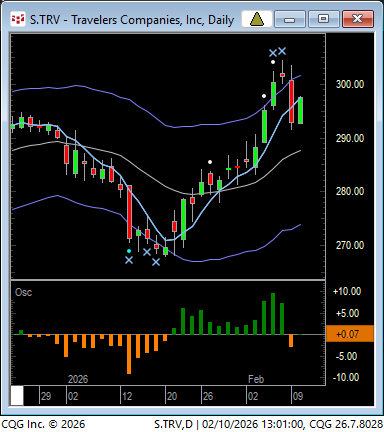The width and height of the screenshot is (384, 432).
Task: Click the tallest green oscillator bar
Action: click(273, 314)
